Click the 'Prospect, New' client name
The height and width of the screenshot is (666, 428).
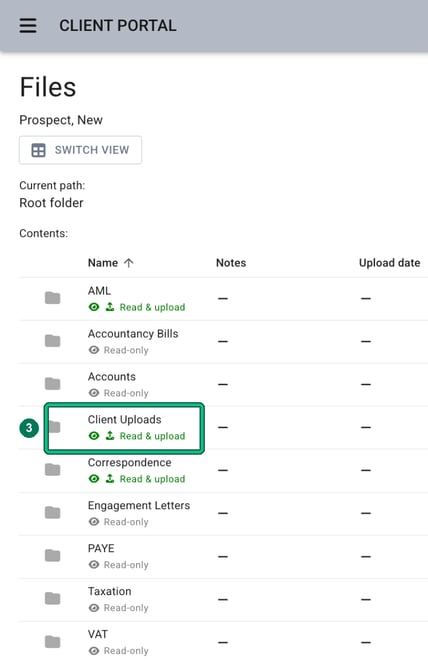[x=61, y=120]
